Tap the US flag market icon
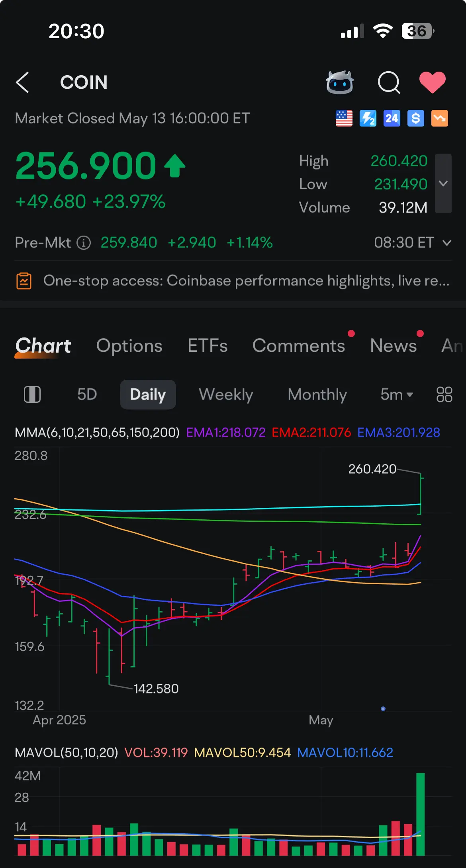The image size is (466, 868). (344, 118)
